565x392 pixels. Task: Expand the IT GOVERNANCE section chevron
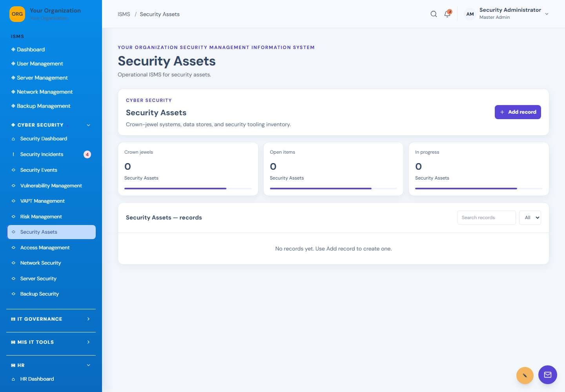click(x=88, y=319)
